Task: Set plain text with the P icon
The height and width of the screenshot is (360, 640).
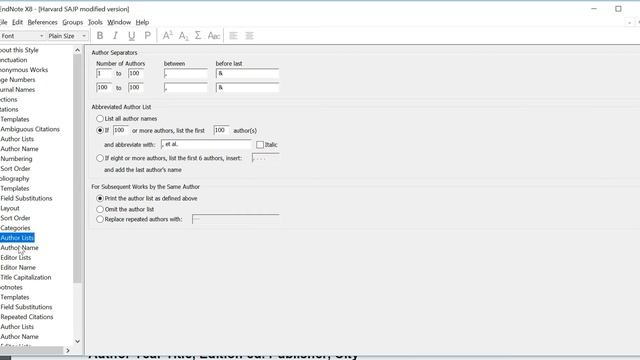Action: (x=147, y=36)
